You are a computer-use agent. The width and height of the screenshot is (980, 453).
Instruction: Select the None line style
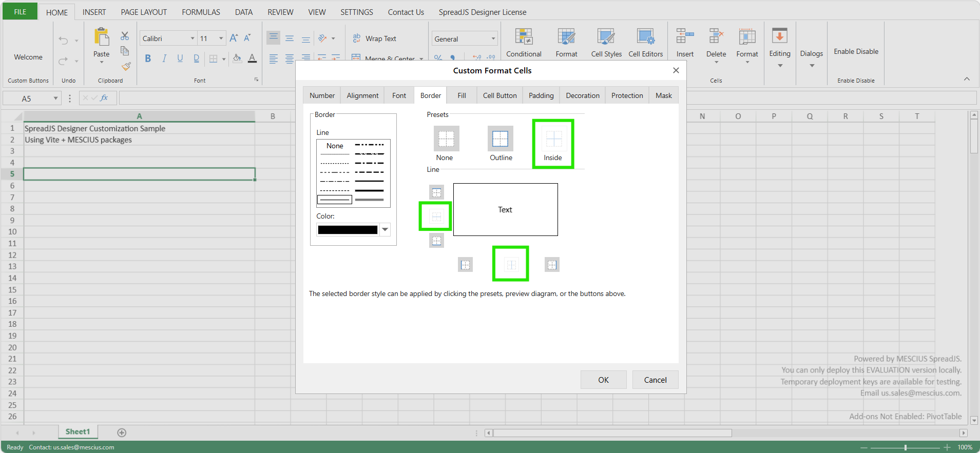coord(335,146)
